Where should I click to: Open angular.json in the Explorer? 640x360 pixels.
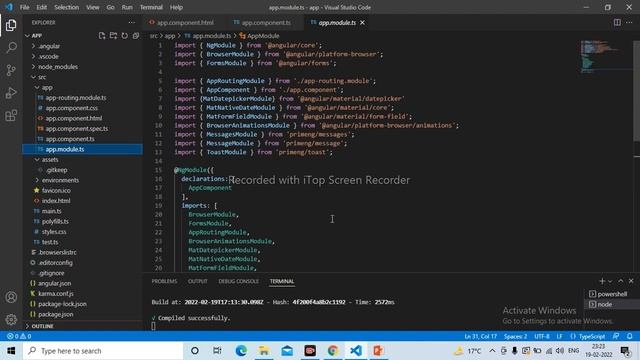click(x=54, y=283)
